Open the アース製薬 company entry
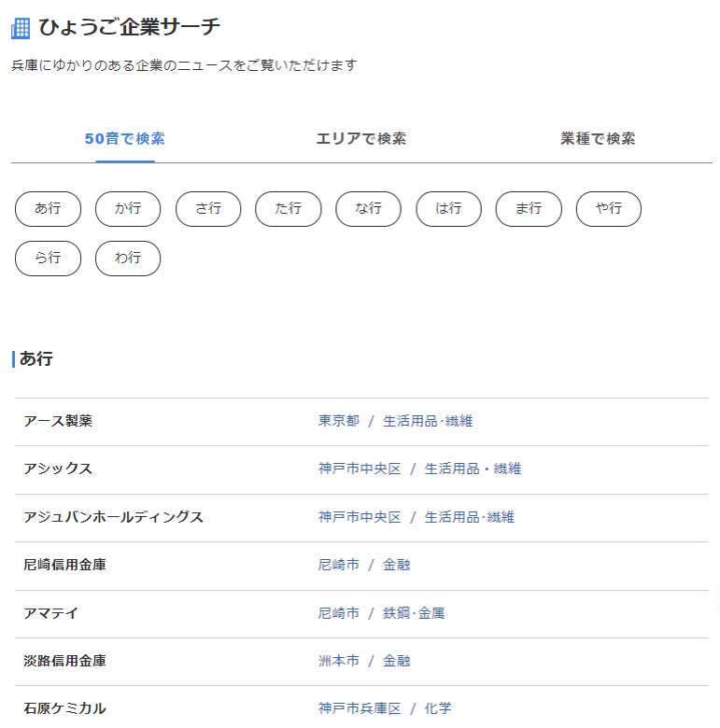Screen dimensions: 720x728 [x=58, y=421]
